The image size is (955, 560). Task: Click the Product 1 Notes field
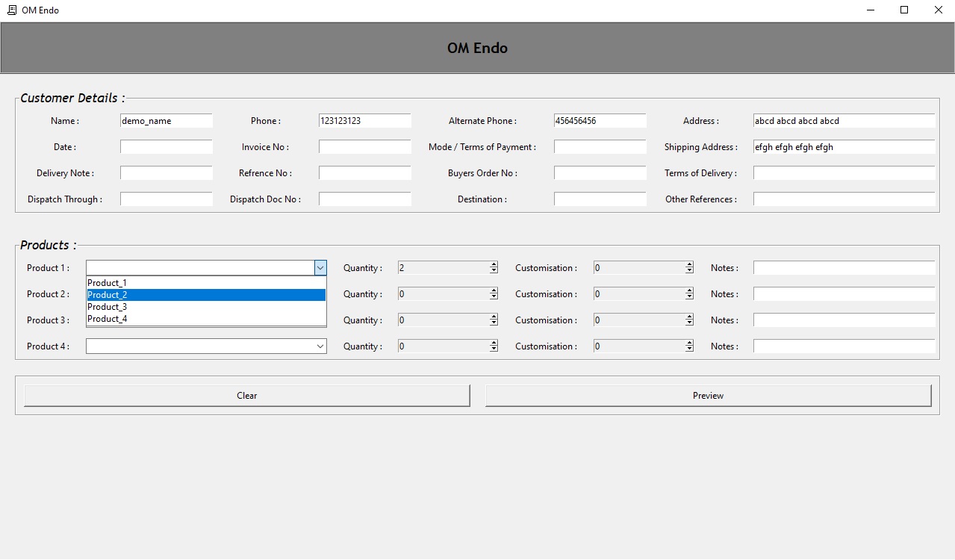[843, 268]
